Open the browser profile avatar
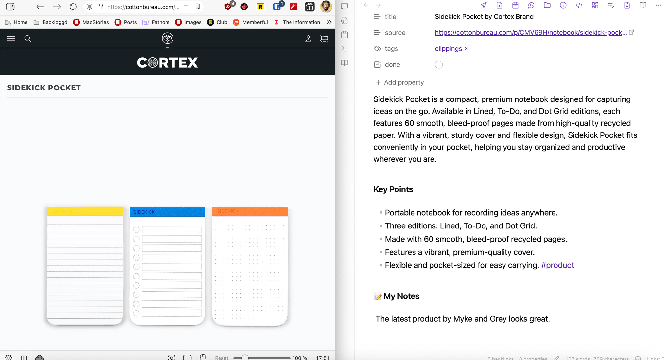 (x=326, y=6)
